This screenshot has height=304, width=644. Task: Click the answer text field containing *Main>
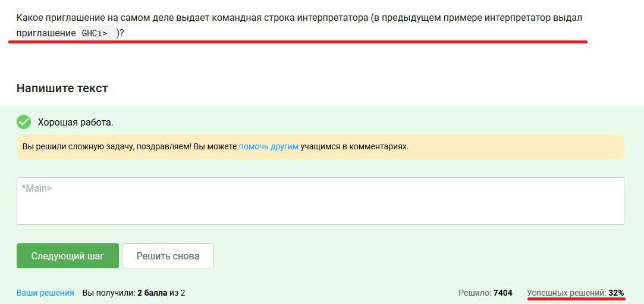pyautogui.click(x=321, y=201)
